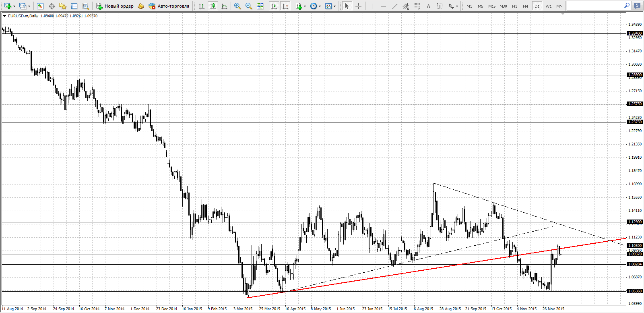The height and width of the screenshot is (313, 644).
Task: Switch chart to candlesticks mode
Action: (x=213, y=6)
